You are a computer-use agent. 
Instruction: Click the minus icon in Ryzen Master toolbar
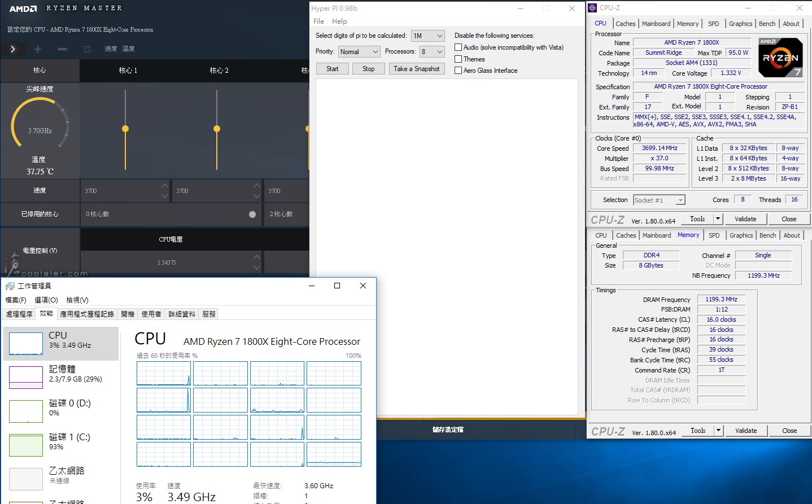pos(62,49)
